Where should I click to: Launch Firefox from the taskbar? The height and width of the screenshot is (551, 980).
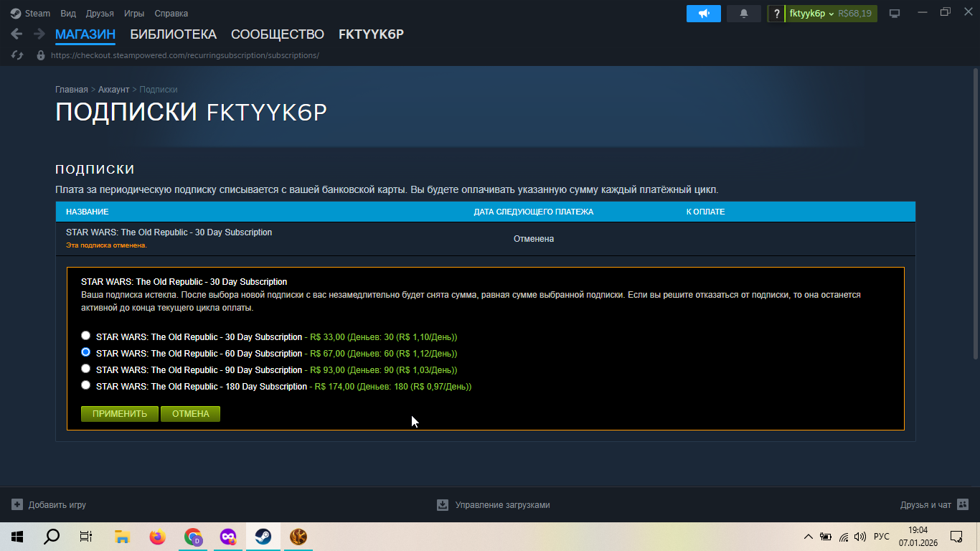[157, 537]
